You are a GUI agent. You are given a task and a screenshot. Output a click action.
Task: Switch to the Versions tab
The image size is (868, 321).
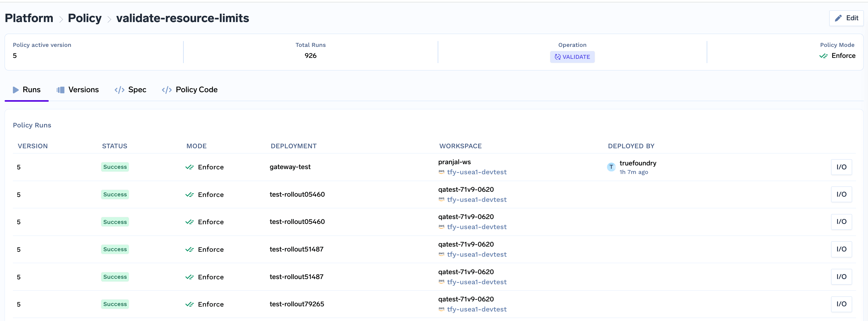78,89
